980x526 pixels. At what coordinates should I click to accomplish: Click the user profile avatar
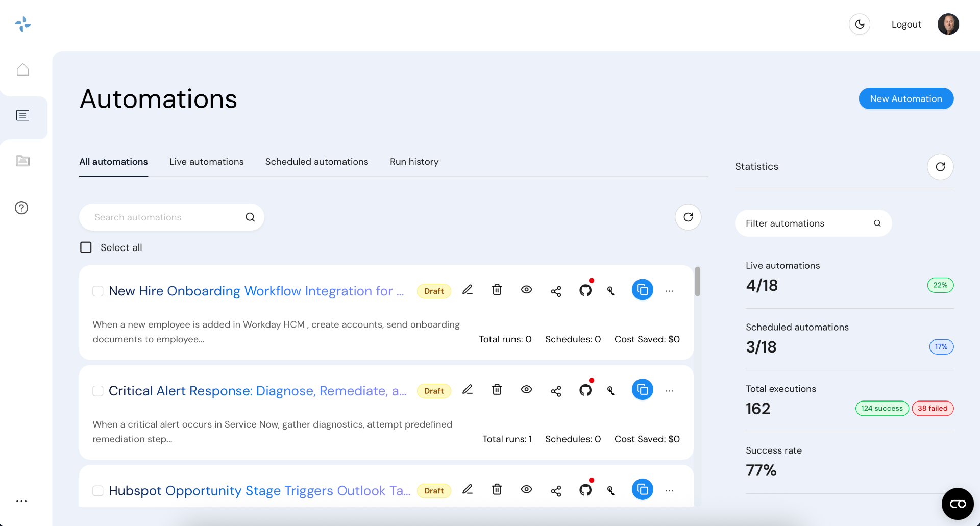[948, 24]
